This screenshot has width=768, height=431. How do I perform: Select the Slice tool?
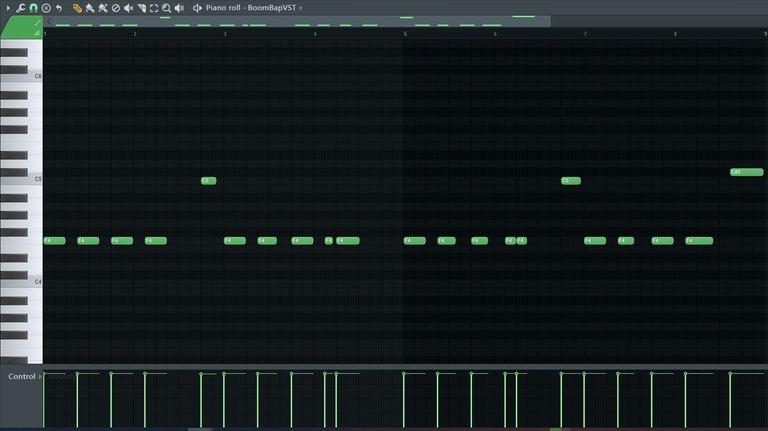pos(141,8)
